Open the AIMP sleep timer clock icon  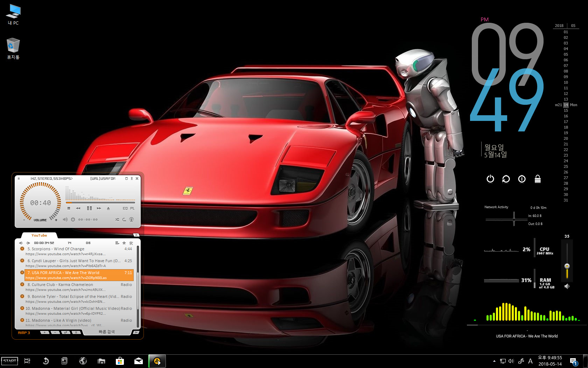pyautogui.click(x=73, y=219)
